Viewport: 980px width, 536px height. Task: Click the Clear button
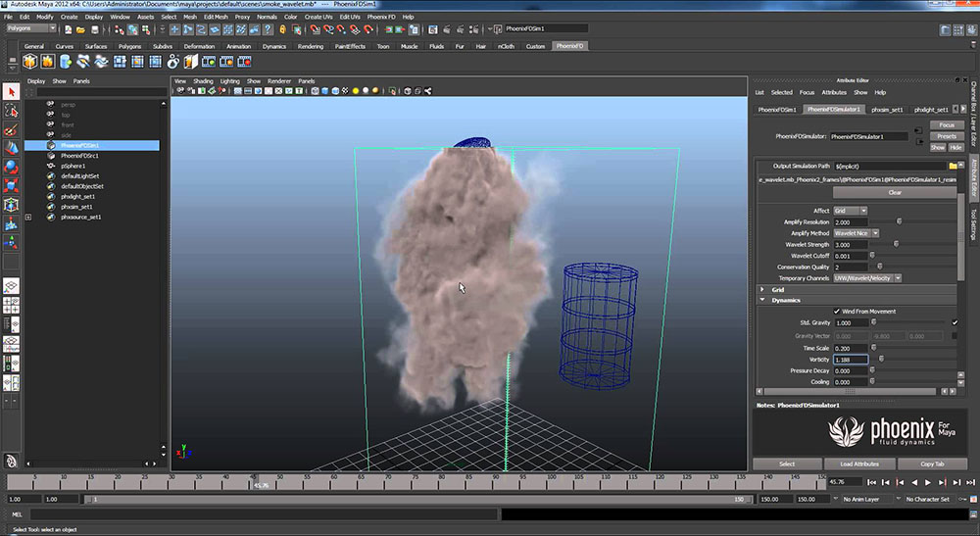click(895, 192)
